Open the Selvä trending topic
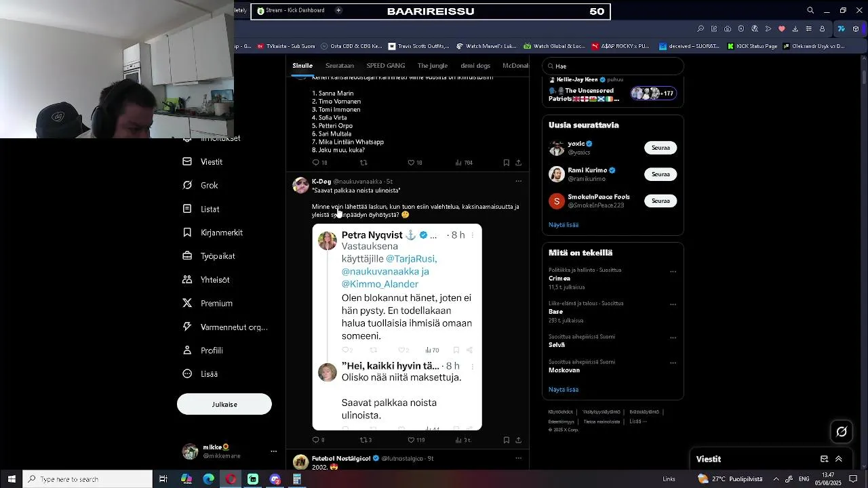The image size is (868, 488). 557,345
